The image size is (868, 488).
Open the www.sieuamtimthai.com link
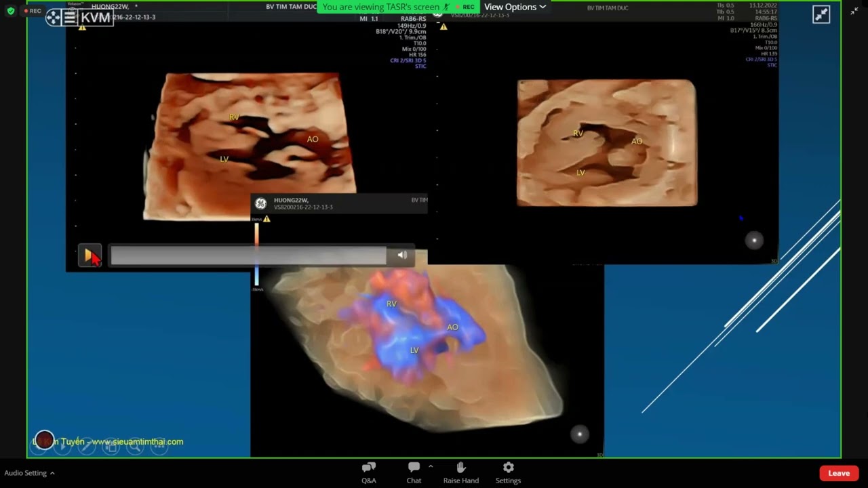138,441
